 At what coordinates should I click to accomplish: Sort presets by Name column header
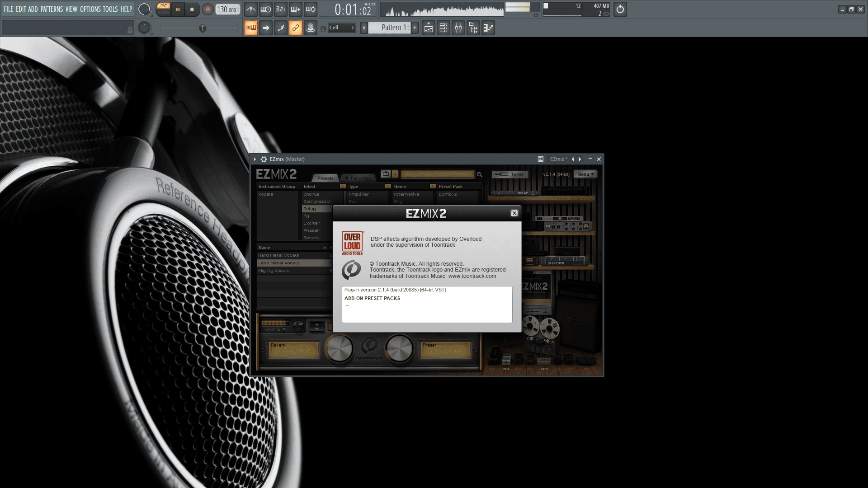click(x=292, y=248)
